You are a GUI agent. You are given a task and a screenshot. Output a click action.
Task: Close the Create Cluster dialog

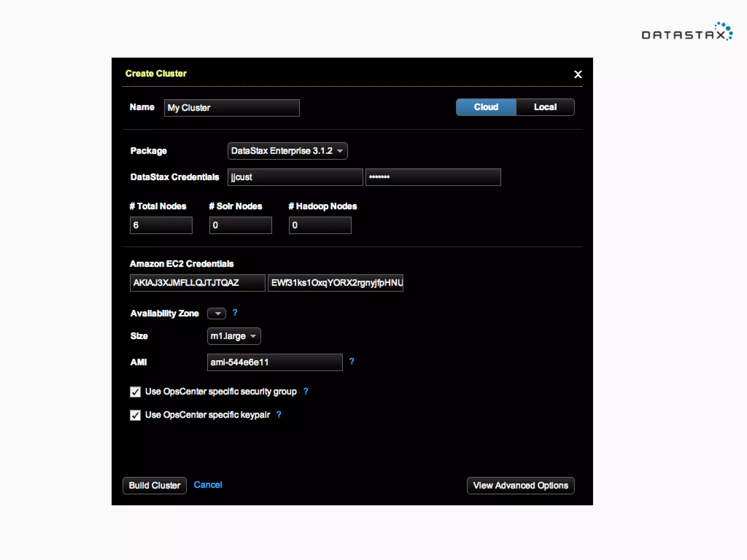click(x=578, y=74)
